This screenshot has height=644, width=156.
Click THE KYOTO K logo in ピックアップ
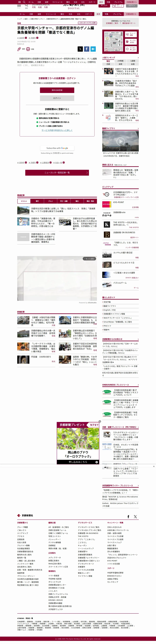[107, 224]
